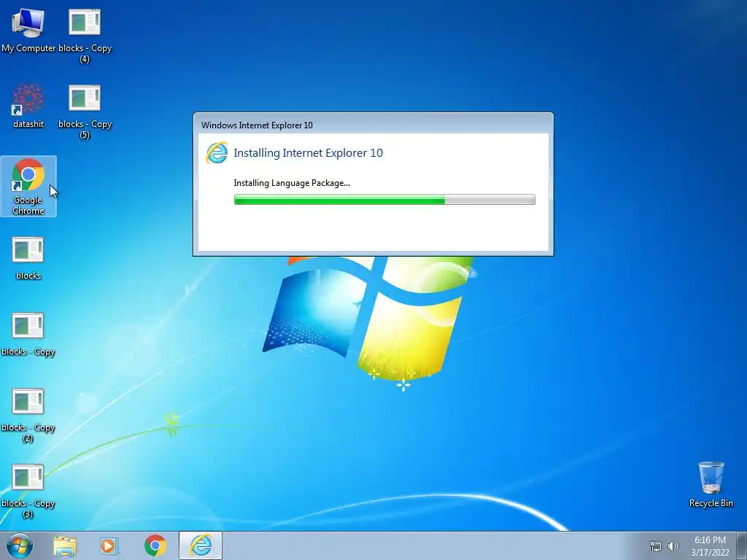
Task: Click the Show Desktop strip at the taskbar end
Action: [742, 545]
